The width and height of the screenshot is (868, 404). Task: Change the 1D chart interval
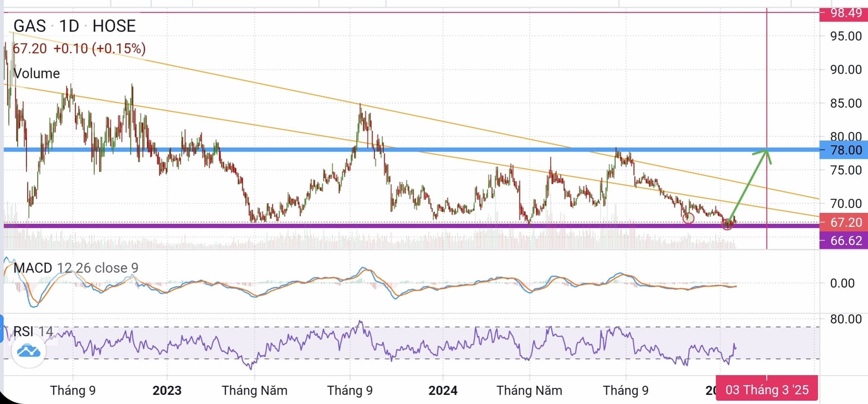click(x=69, y=26)
